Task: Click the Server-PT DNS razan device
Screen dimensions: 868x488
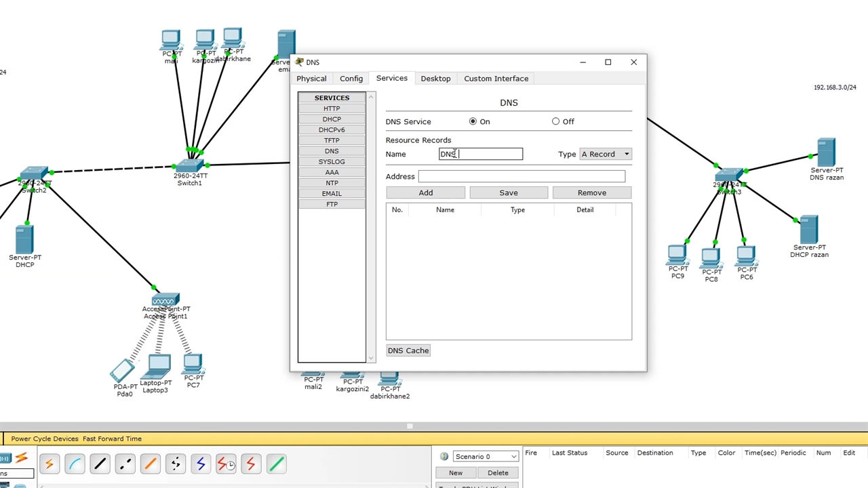Action: point(825,152)
